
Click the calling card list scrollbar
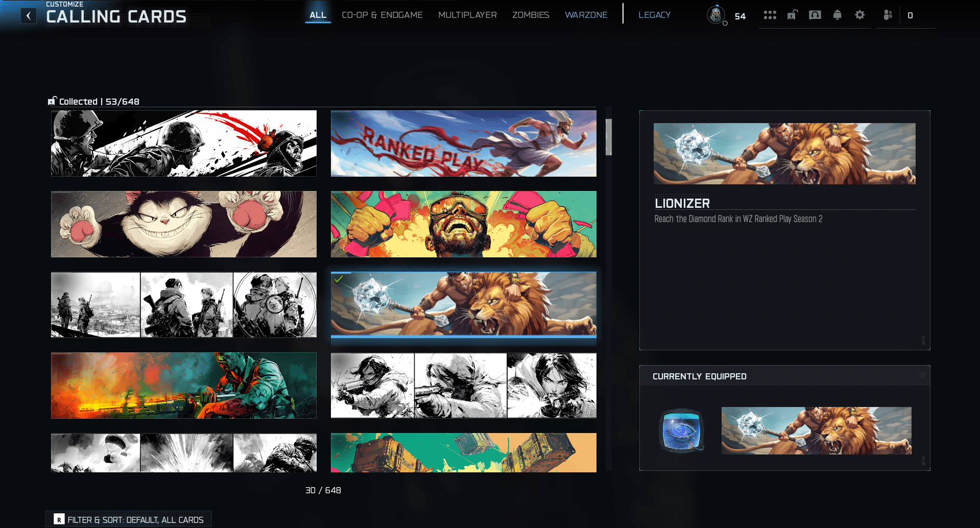(x=608, y=137)
